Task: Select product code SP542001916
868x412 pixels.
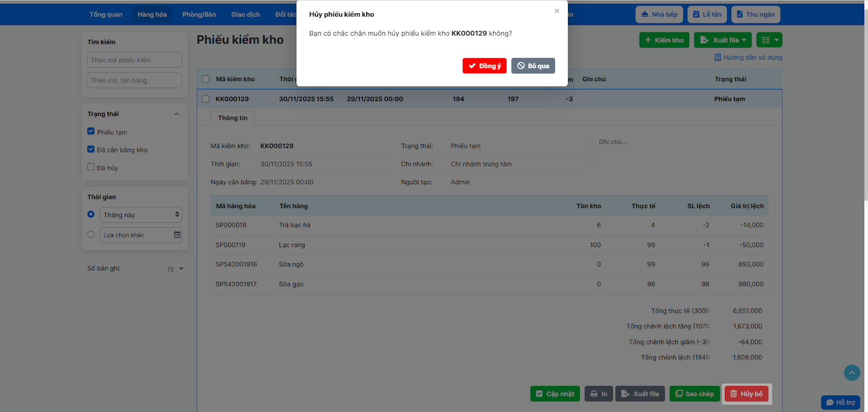Action: 237,265
